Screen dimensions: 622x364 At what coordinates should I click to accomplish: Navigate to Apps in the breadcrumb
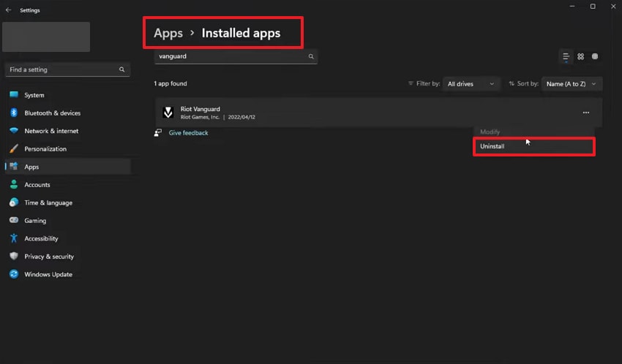click(168, 33)
